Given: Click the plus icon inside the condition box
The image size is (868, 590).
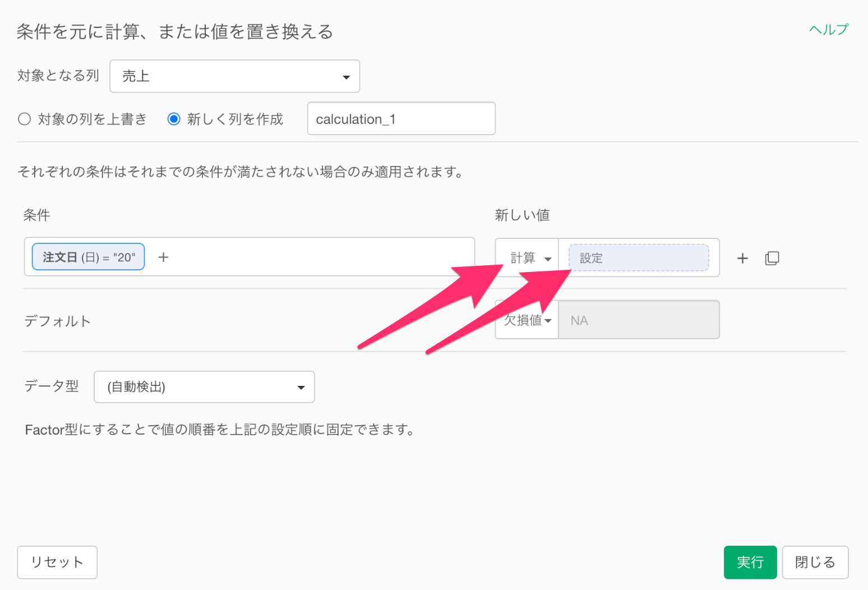Looking at the screenshot, I should pyautogui.click(x=163, y=257).
